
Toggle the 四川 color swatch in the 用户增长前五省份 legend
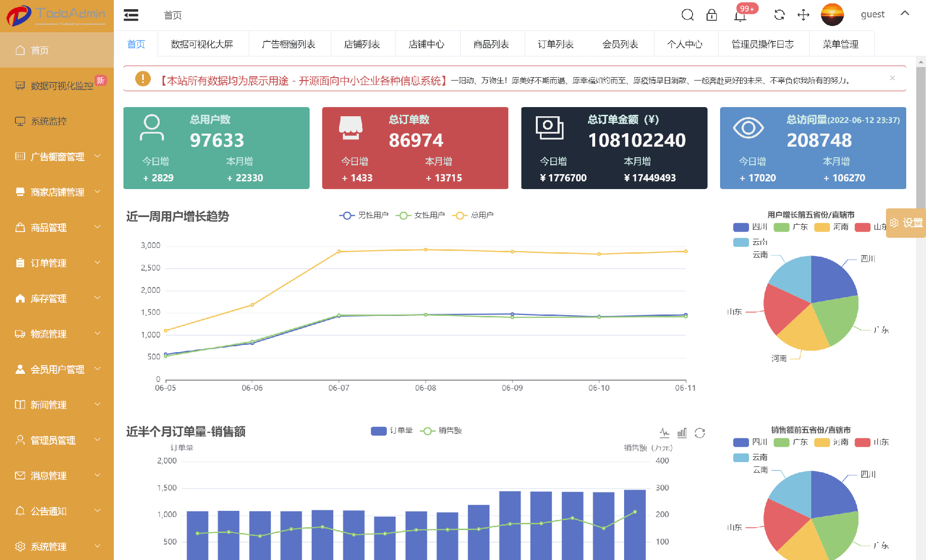(x=741, y=227)
